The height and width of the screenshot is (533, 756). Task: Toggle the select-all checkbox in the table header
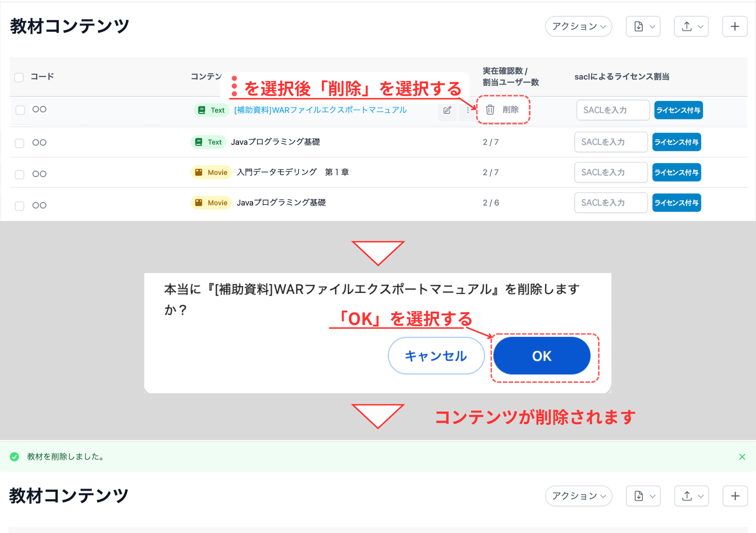click(x=19, y=77)
